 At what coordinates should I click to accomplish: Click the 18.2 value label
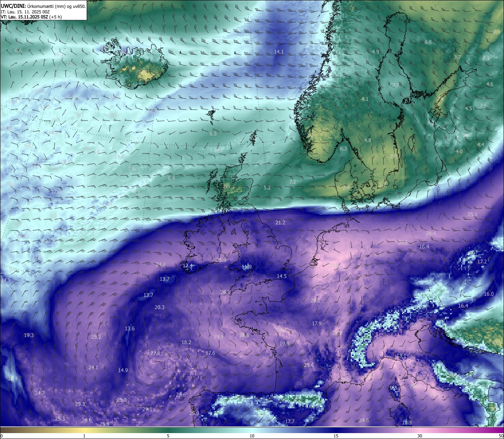click(186, 342)
